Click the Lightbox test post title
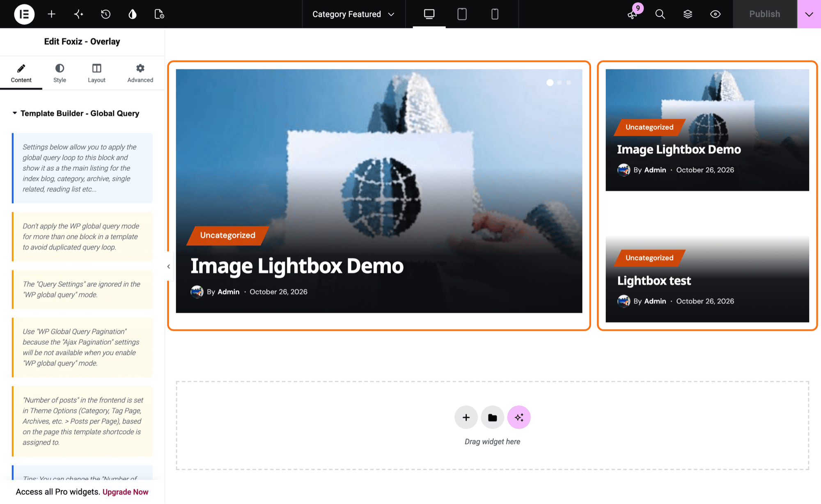The image size is (821, 504). click(x=654, y=281)
